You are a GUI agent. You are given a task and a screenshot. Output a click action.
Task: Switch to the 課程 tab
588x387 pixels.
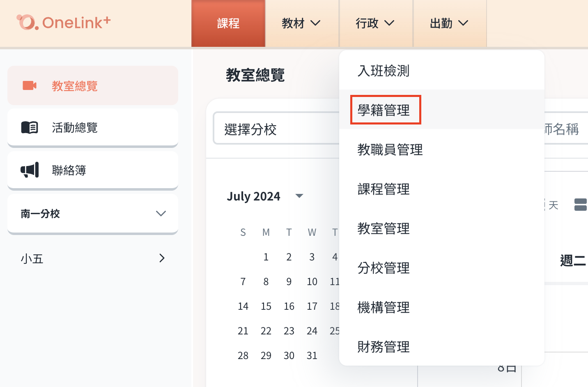click(x=228, y=23)
